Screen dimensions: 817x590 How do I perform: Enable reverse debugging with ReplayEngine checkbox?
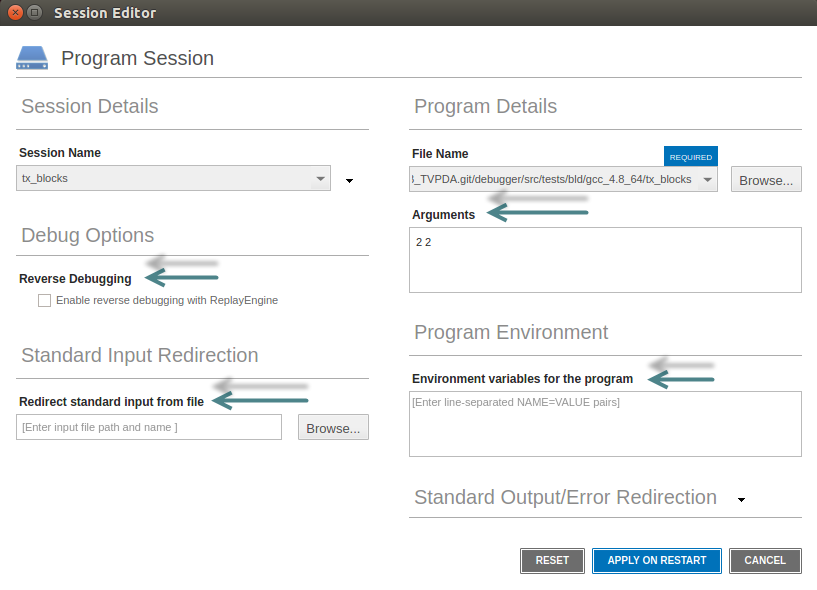[x=44, y=300]
